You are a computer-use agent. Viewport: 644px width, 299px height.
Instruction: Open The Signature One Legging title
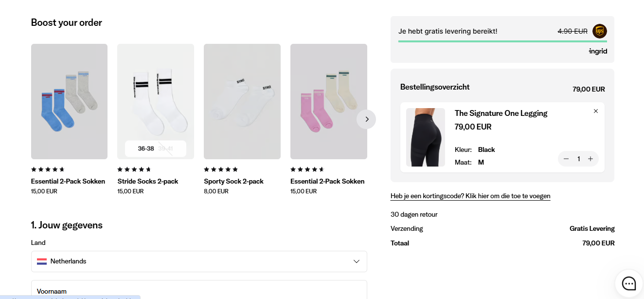[x=501, y=113]
